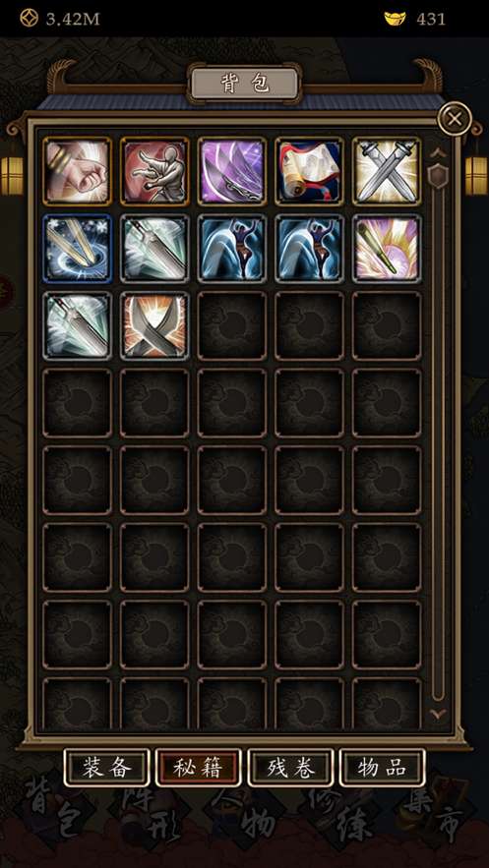The height and width of the screenshot is (868, 489).
Task: Switch to the 秘籍 tab
Action: pyautogui.click(x=199, y=768)
